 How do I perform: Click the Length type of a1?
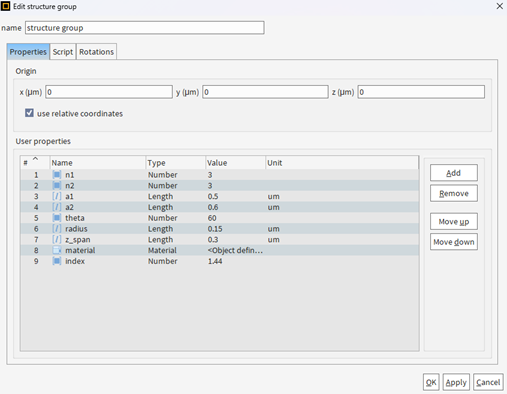[x=160, y=196]
